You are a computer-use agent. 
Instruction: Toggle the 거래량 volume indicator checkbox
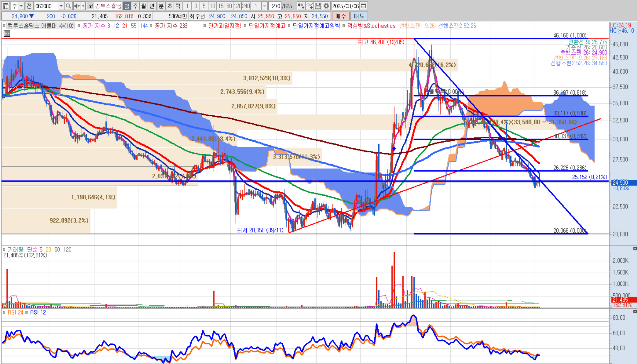4,249
